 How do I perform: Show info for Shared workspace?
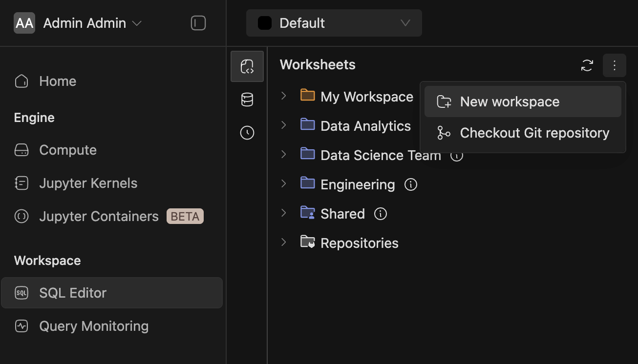click(x=381, y=214)
